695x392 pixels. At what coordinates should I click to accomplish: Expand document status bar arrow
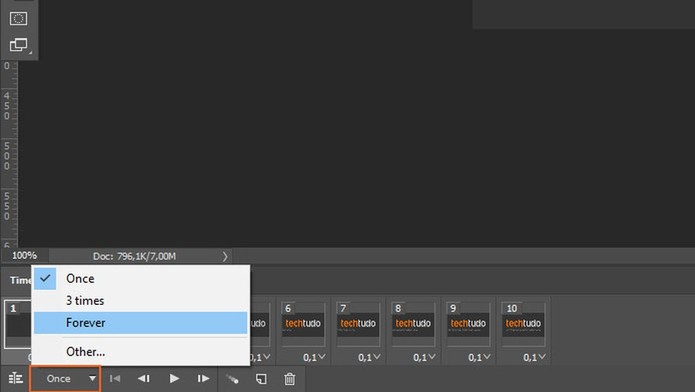click(x=225, y=256)
